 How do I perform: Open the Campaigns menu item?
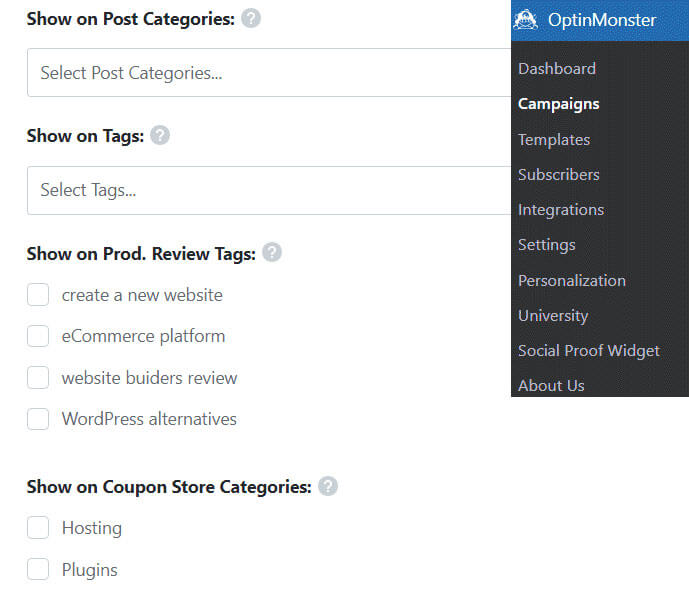[x=558, y=104]
